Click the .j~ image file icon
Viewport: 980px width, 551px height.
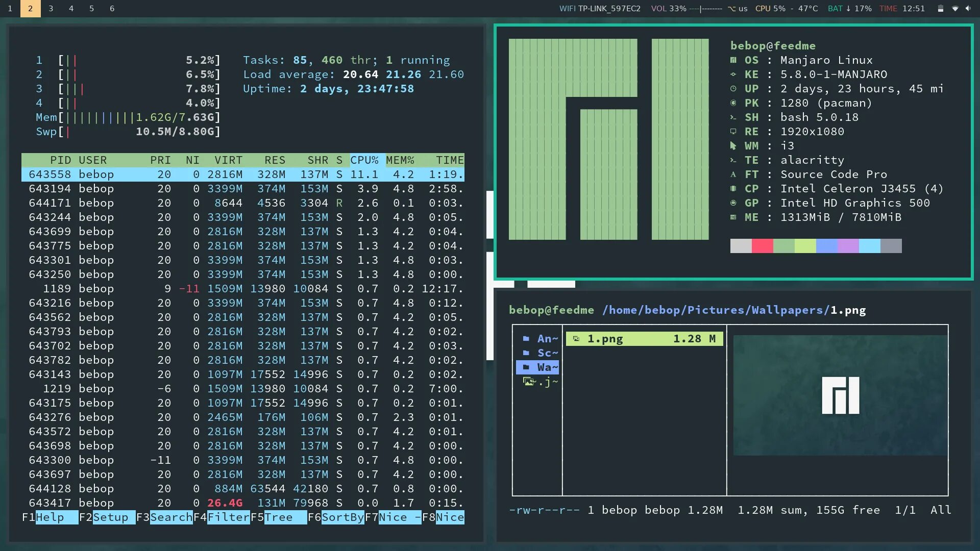pyautogui.click(x=529, y=382)
